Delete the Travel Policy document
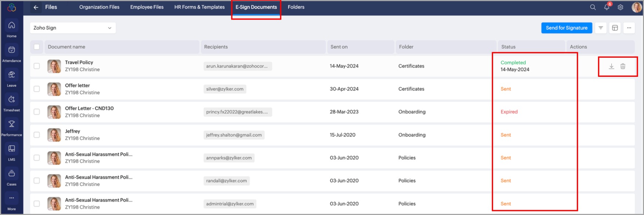The height and width of the screenshot is (215, 644). pyautogui.click(x=623, y=67)
